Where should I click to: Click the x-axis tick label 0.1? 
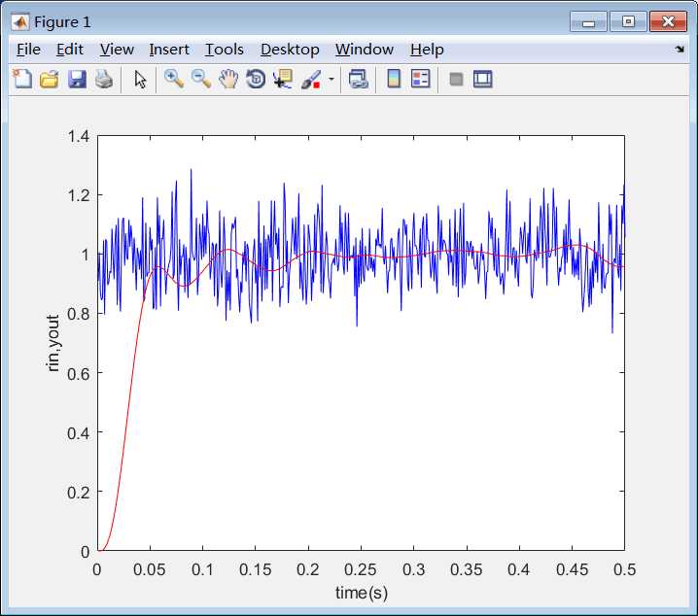pos(202,569)
